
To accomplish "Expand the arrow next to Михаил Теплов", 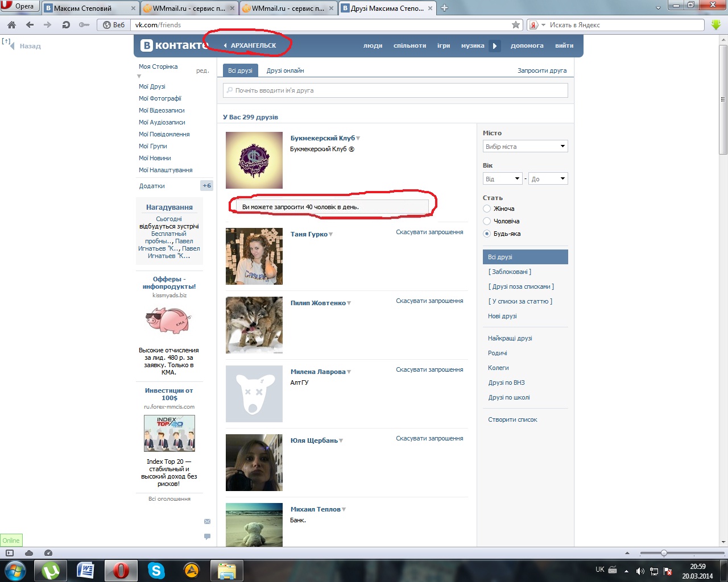I will 344,510.
